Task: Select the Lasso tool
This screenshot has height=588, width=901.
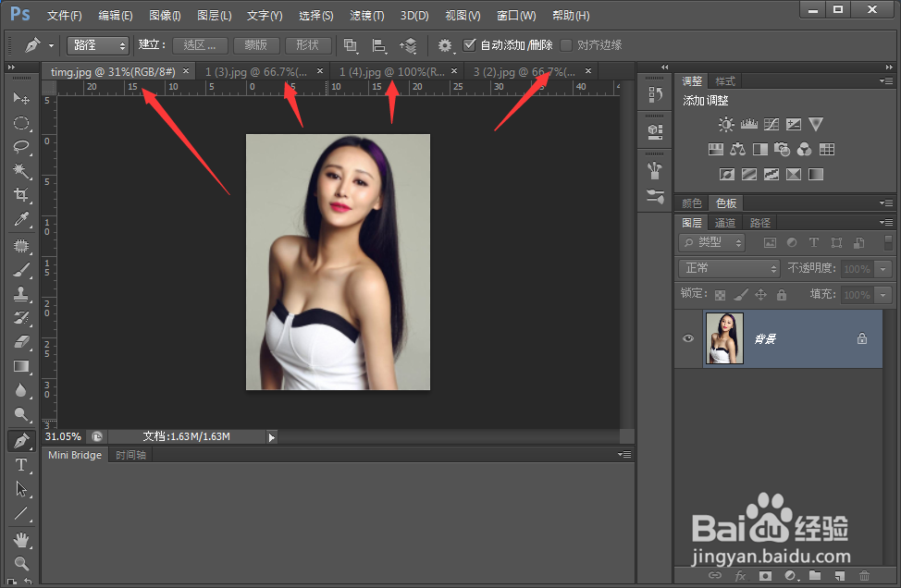Action: coord(21,146)
